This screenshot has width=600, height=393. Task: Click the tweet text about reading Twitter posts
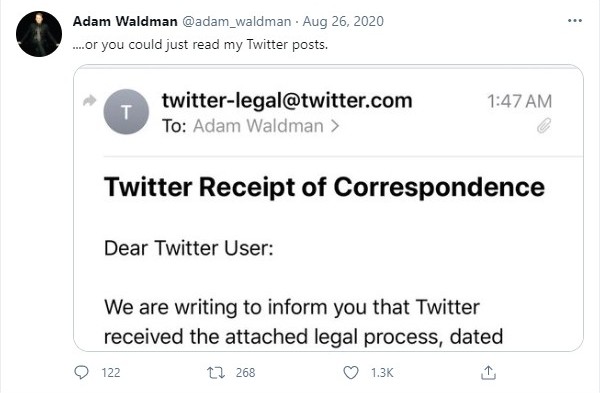point(200,45)
